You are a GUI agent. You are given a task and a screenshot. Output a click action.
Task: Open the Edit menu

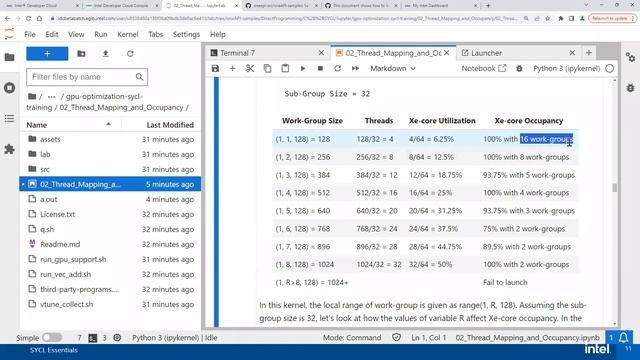click(52, 34)
